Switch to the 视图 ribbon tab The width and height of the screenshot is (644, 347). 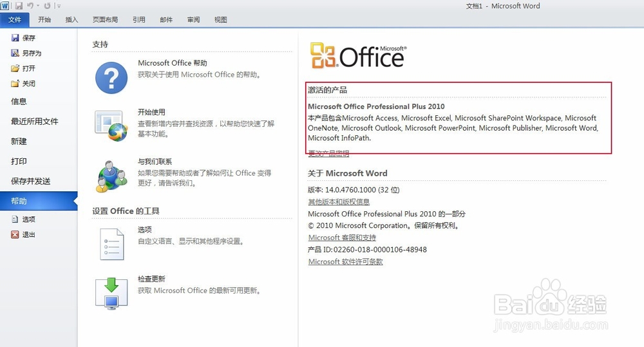click(220, 20)
